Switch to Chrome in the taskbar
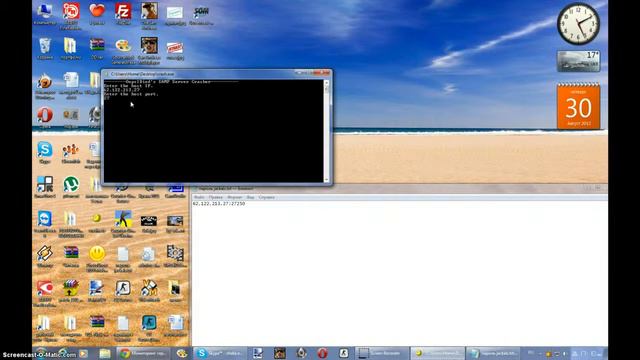640x360 pixels. 144,353
